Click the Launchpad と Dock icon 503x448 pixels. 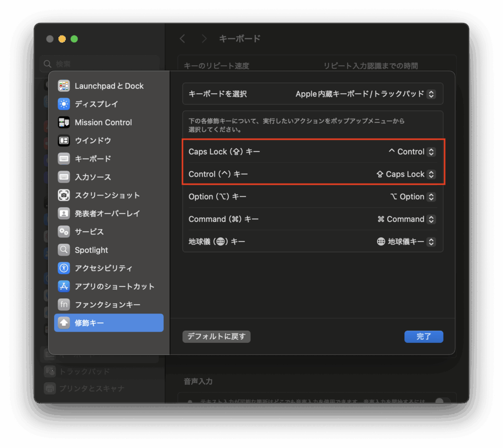tap(64, 86)
